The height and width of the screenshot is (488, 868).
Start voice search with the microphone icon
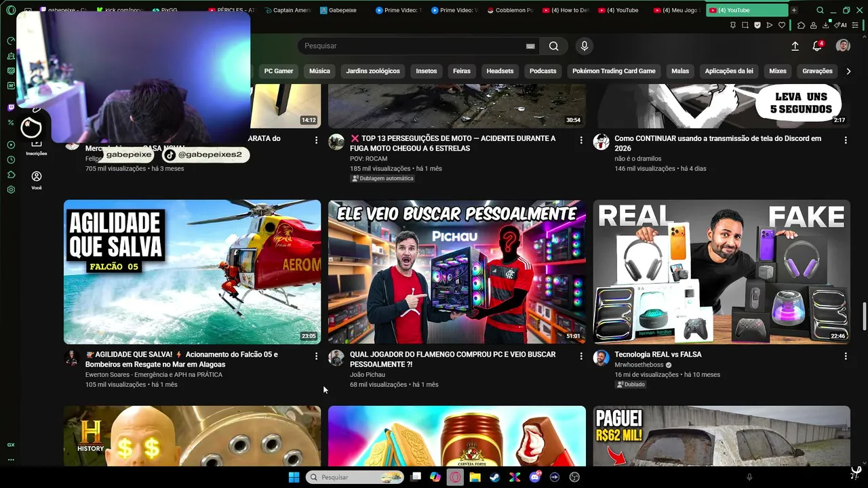pos(585,46)
